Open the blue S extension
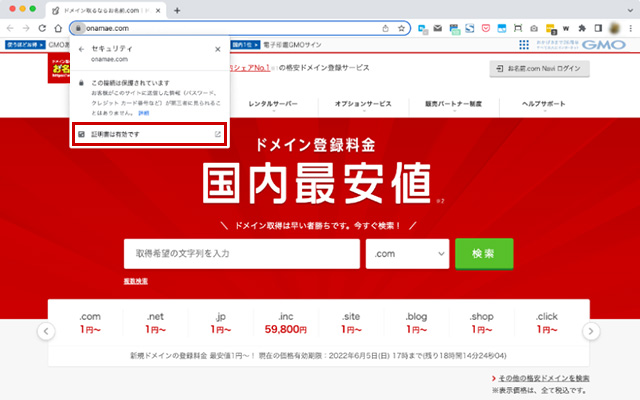The image size is (640, 400). point(470,28)
